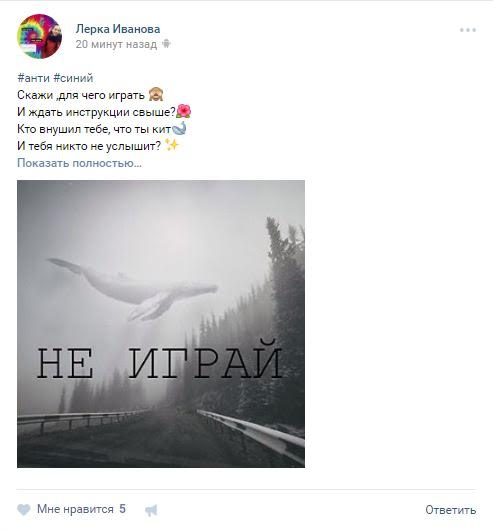
Task: Open the three-dots post options menu
Action: click(468, 30)
